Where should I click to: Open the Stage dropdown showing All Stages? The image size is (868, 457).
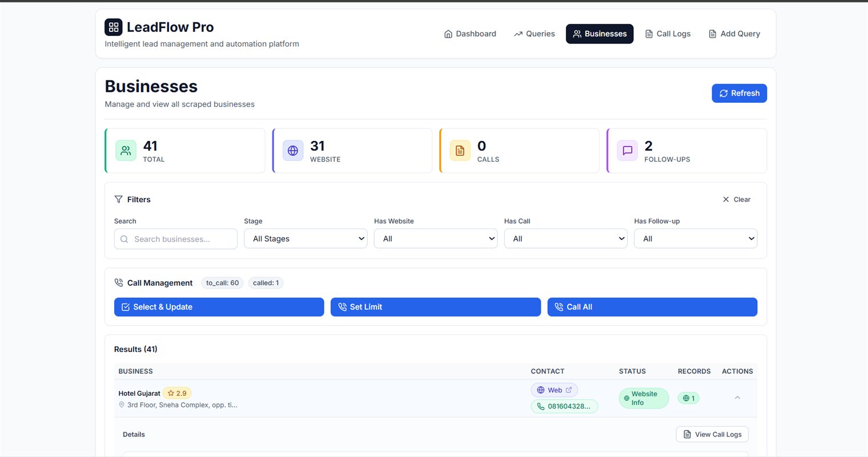coord(306,239)
